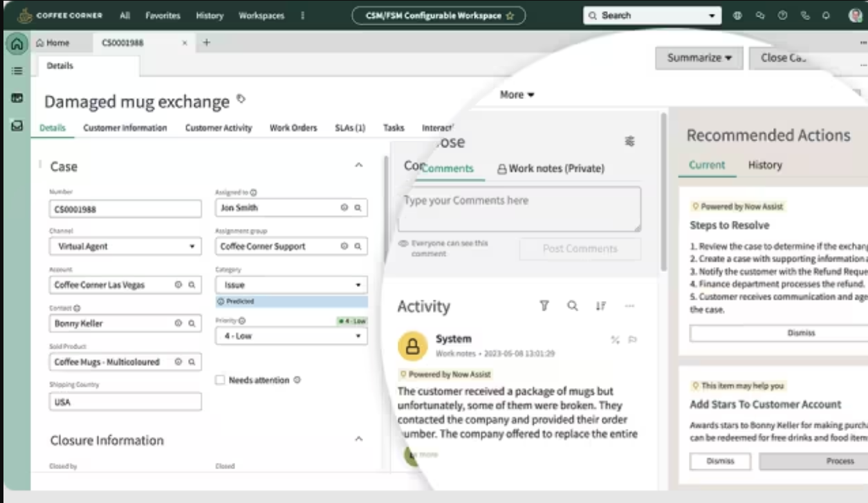
Task: Open the list view icon in sidebar
Action: click(17, 71)
